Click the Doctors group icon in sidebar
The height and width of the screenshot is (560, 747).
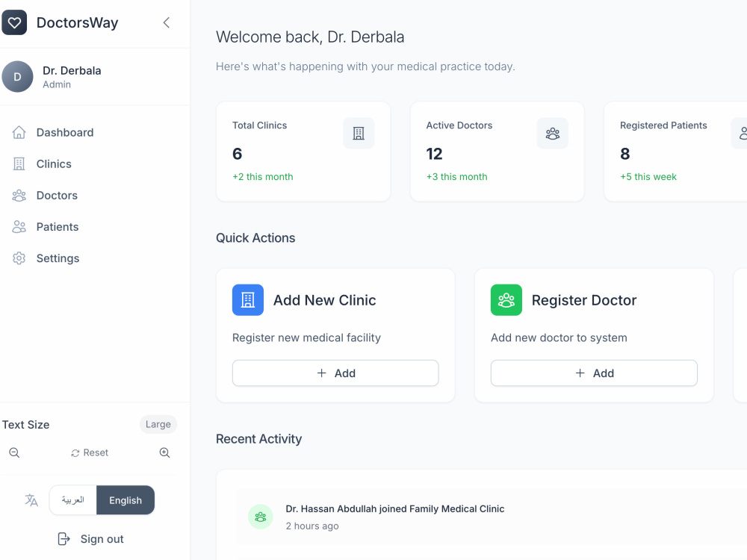pyautogui.click(x=19, y=195)
